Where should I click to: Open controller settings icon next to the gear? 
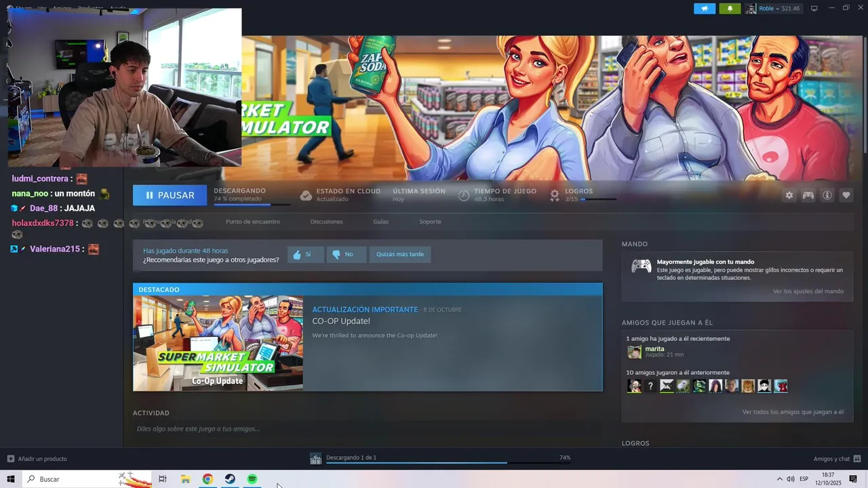pos(808,195)
